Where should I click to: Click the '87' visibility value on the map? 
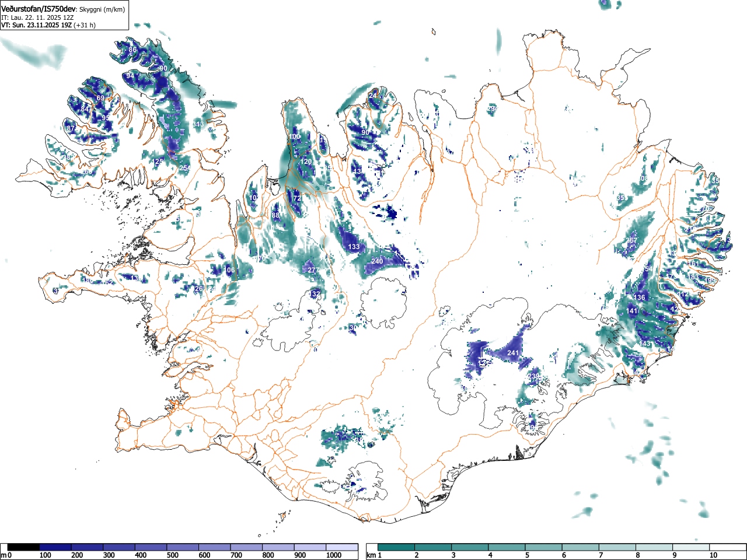pyautogui.click(x=71, y=128)
